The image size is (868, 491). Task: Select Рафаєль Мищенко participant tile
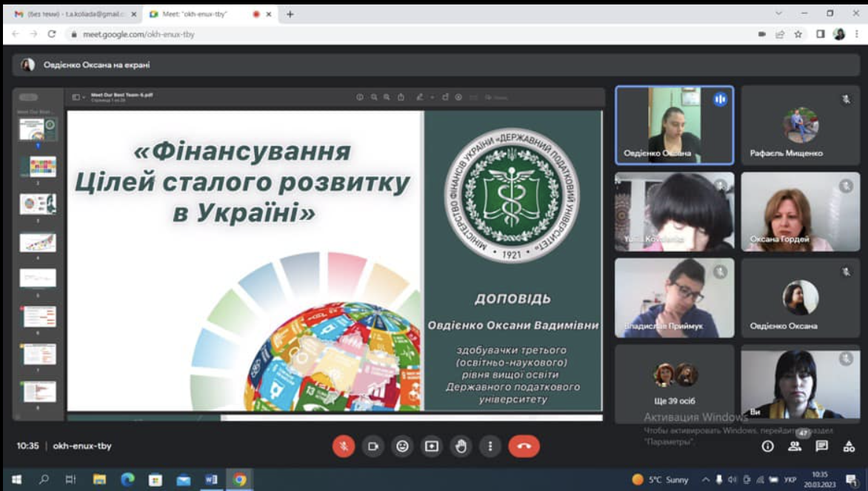pyautogui.click(x=801, y=125)
